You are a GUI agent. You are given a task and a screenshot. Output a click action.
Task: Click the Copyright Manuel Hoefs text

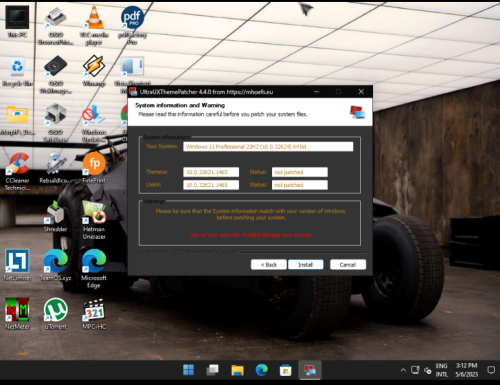[x=184, y=252]
